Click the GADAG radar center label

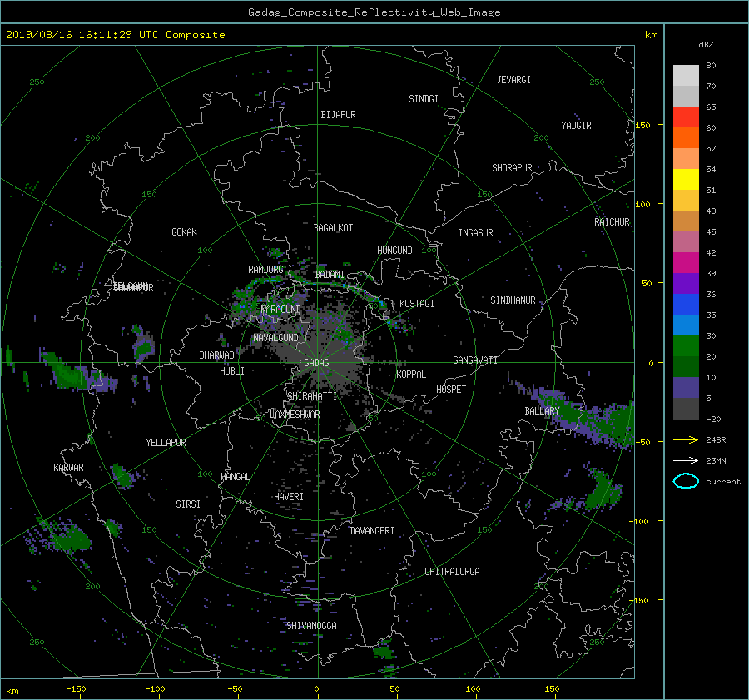pos(316,363)
